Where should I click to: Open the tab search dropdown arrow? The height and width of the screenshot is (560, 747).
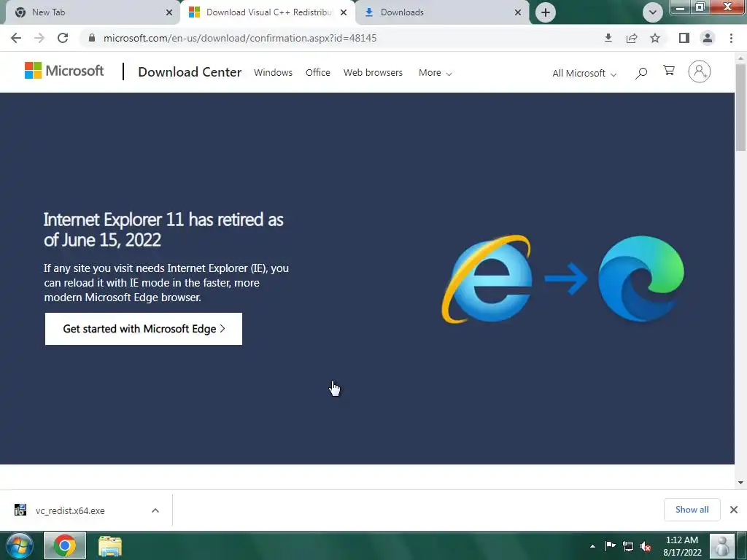pyautogui.click(x=653, y=12)
